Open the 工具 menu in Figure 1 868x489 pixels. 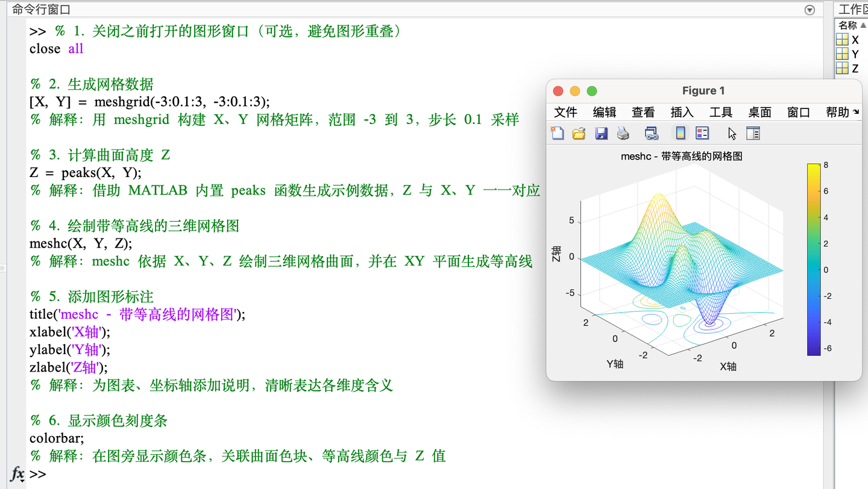721,112
